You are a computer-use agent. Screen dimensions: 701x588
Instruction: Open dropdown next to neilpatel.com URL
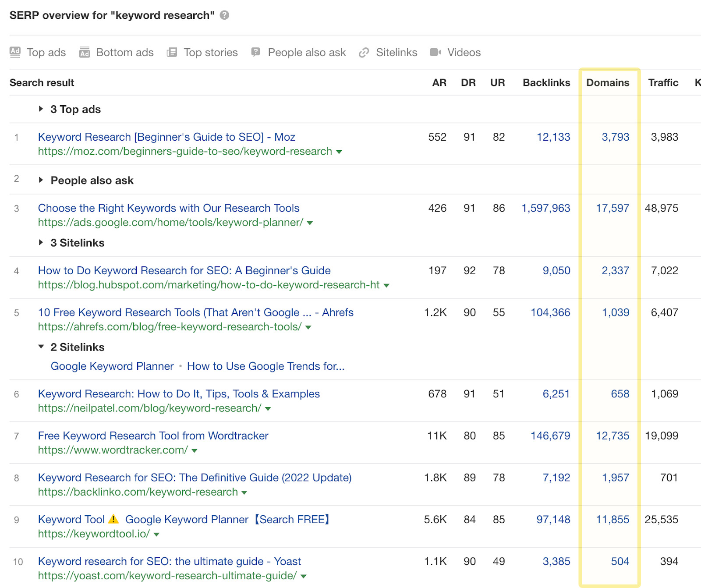[x=268, y=409]
